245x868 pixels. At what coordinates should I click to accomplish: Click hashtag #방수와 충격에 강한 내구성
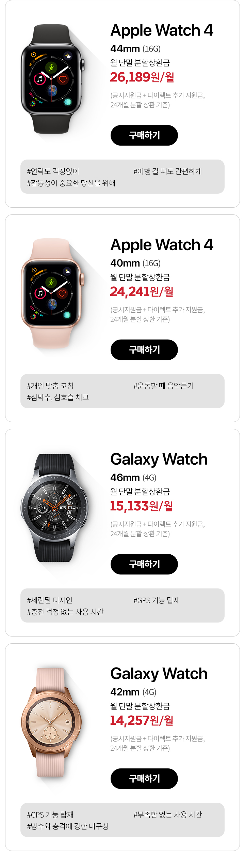click(x=68, y=826)
